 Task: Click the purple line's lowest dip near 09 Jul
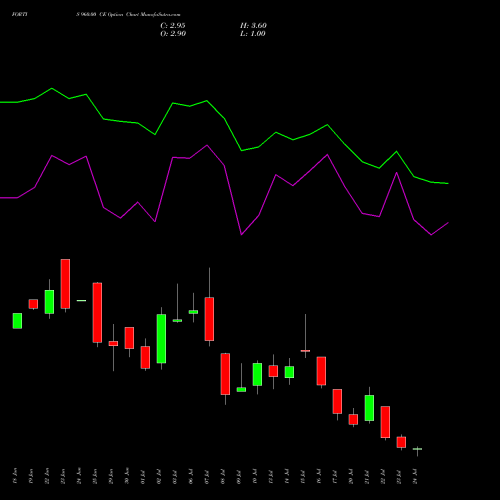[x=241, y=235]
